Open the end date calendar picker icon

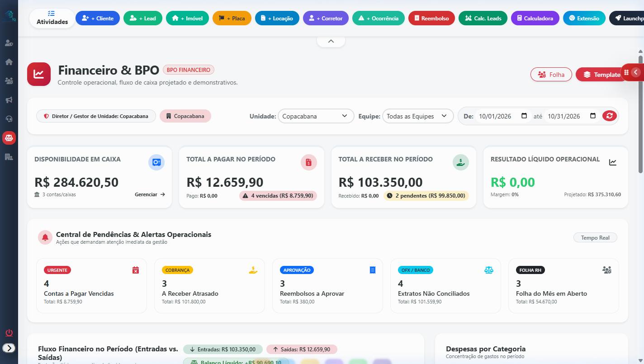[593, 116]
